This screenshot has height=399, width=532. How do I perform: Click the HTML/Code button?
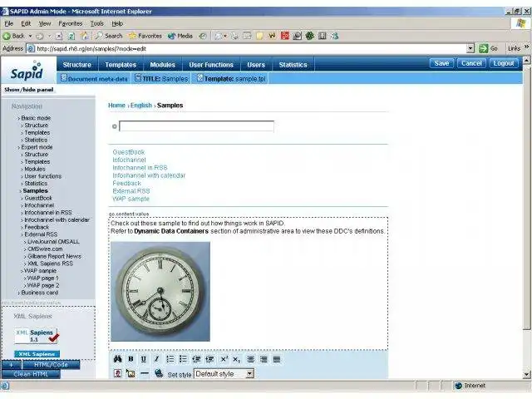point(52,365)
